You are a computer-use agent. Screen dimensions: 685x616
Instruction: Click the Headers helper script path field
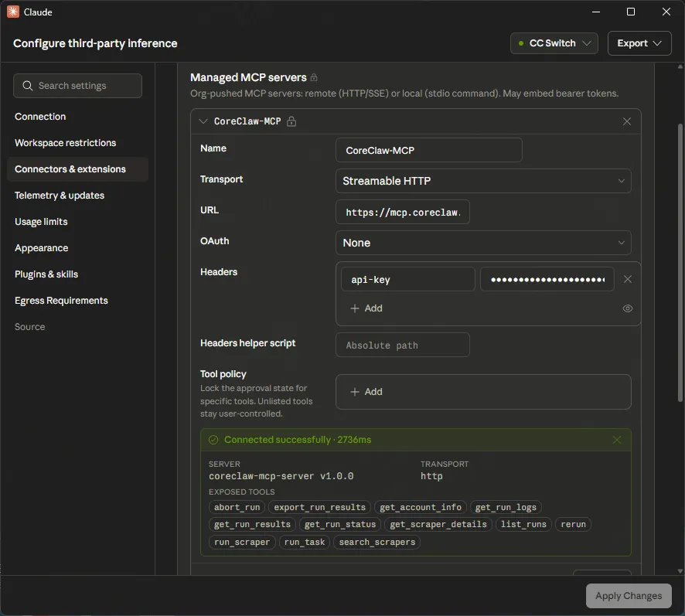click(x=402, y=345)
